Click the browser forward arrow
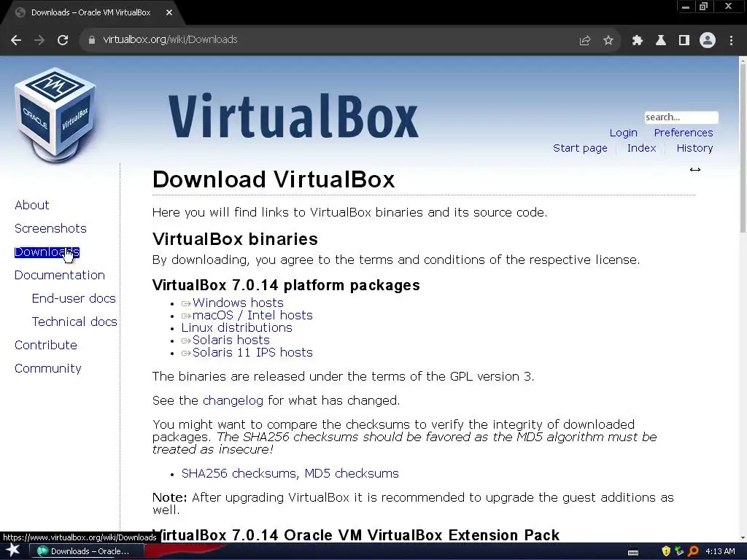This screenshot has width=747, height=560. coord(39,40)
